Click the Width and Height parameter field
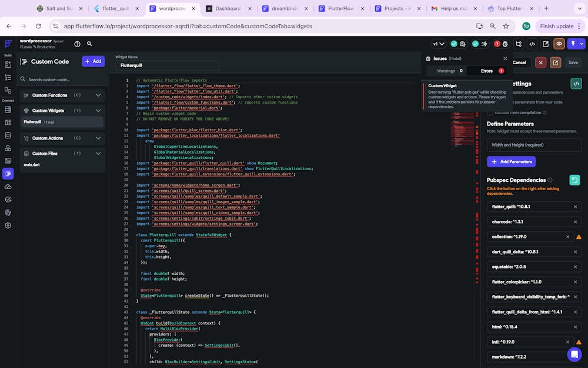This screenshot has height=368, width=588. point(534,145)
